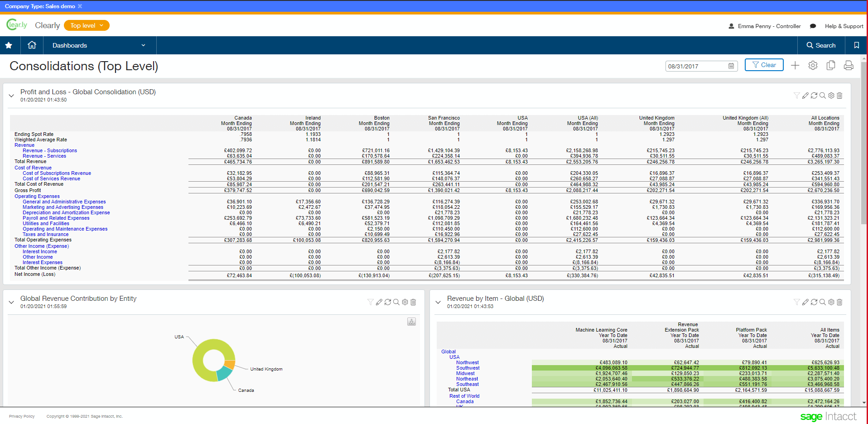
Task: Zoom the Profit and Loss report magnifier
Action: click(822, 96)
